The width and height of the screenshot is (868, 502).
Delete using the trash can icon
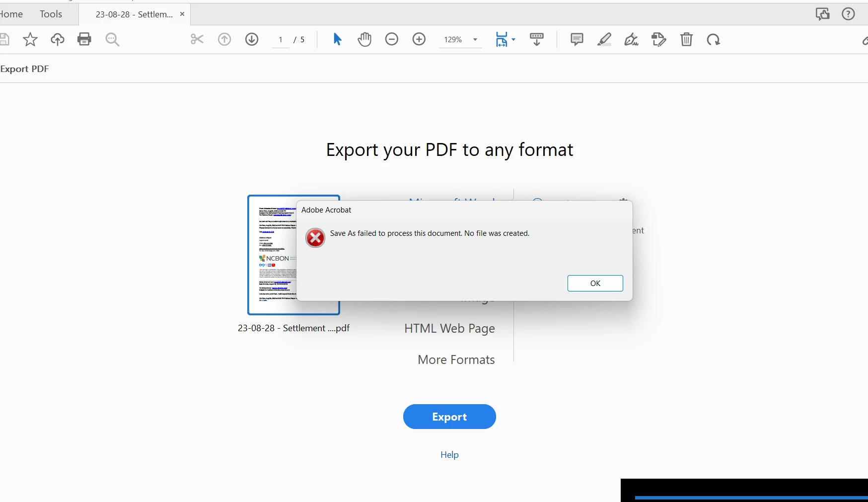tap(686, 39)
